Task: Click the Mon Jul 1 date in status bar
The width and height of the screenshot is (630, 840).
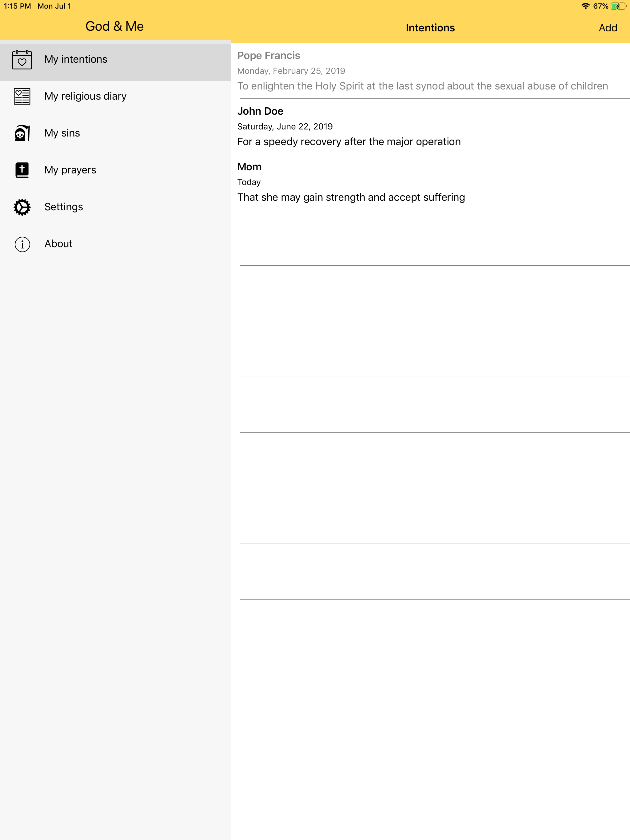Action: pos(54,6)
